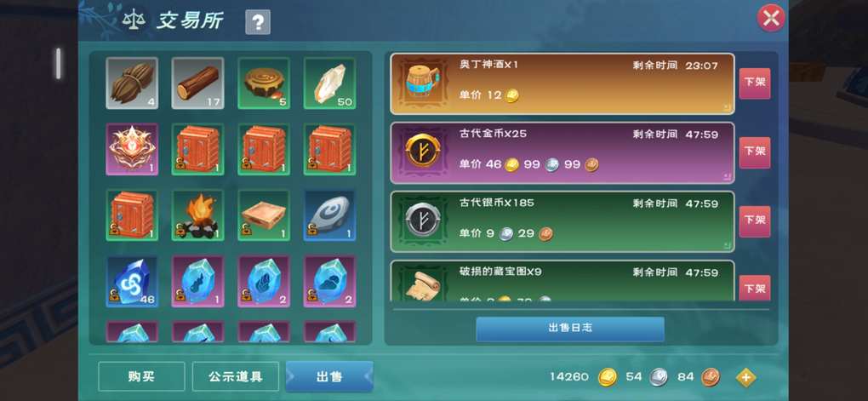Select the 古代银币X185 listing row

click(x=562, y=221)
